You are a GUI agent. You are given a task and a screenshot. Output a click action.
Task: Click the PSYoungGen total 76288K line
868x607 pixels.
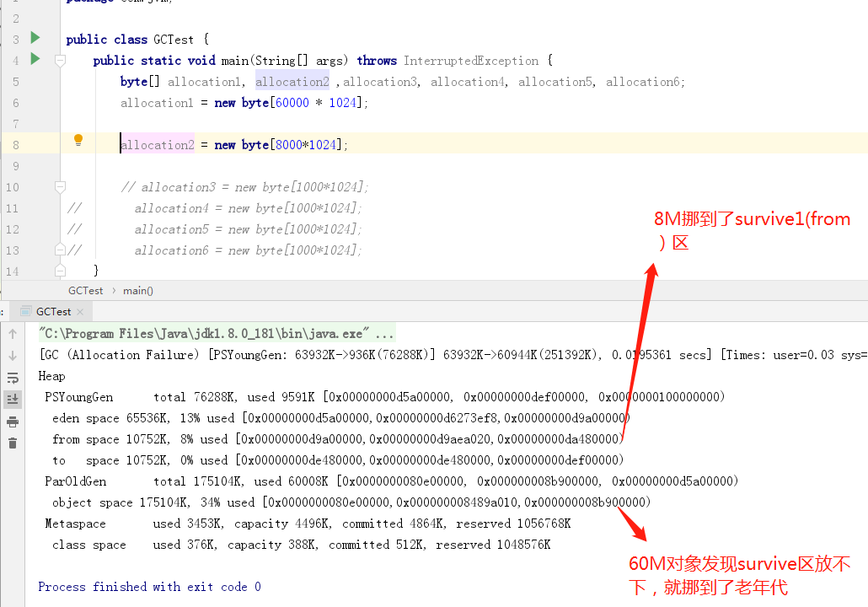[384, 397]
